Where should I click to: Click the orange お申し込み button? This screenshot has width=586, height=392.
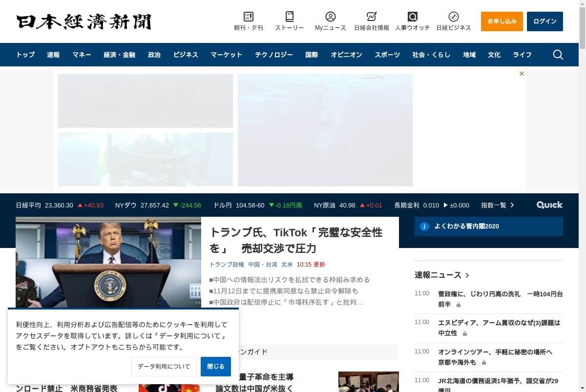pyautogui.click(x=502, y=21)
